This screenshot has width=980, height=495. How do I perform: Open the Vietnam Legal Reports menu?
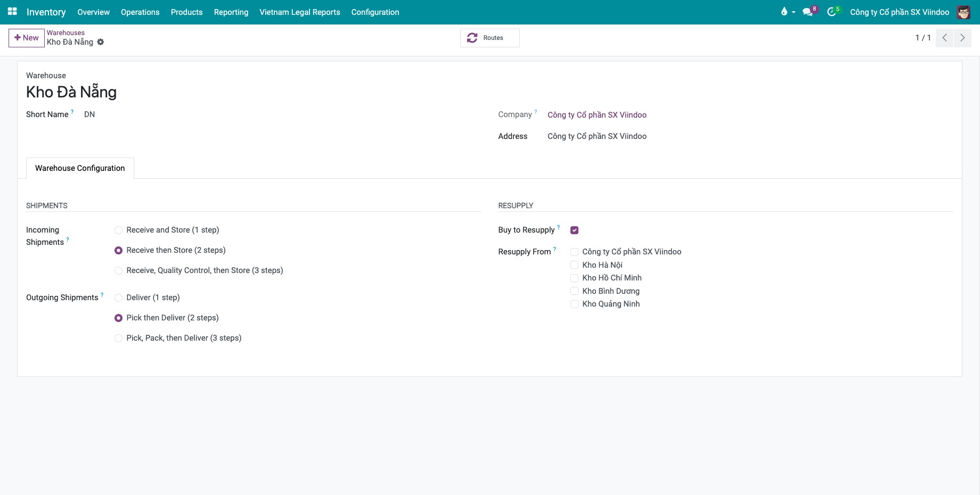point(300,12)
